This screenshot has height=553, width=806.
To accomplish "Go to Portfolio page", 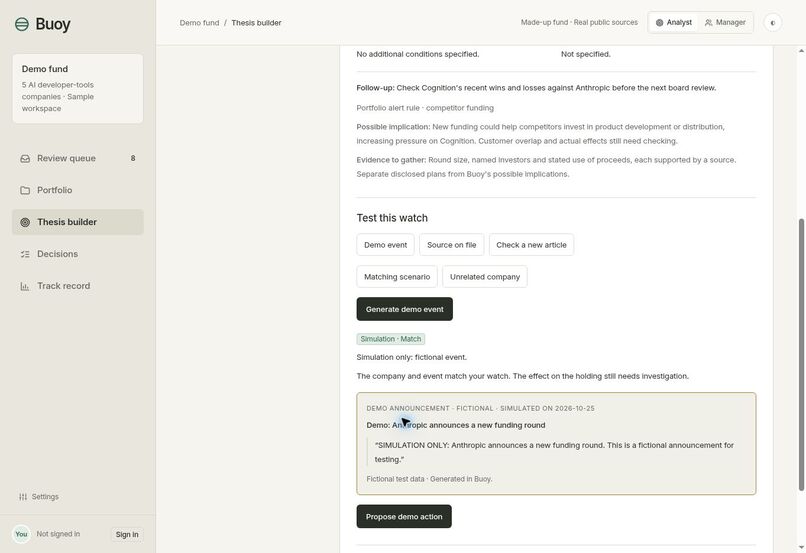I will 78,190.
